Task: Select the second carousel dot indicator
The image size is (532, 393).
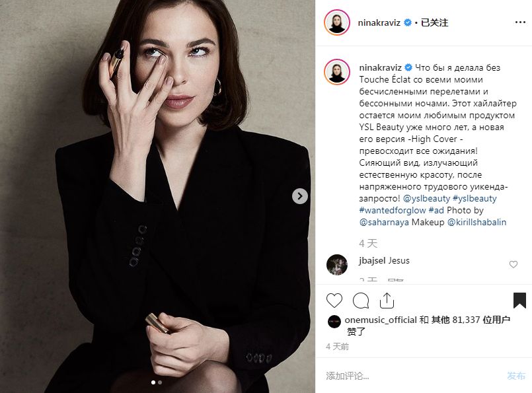Action: (x=160, y=382)
